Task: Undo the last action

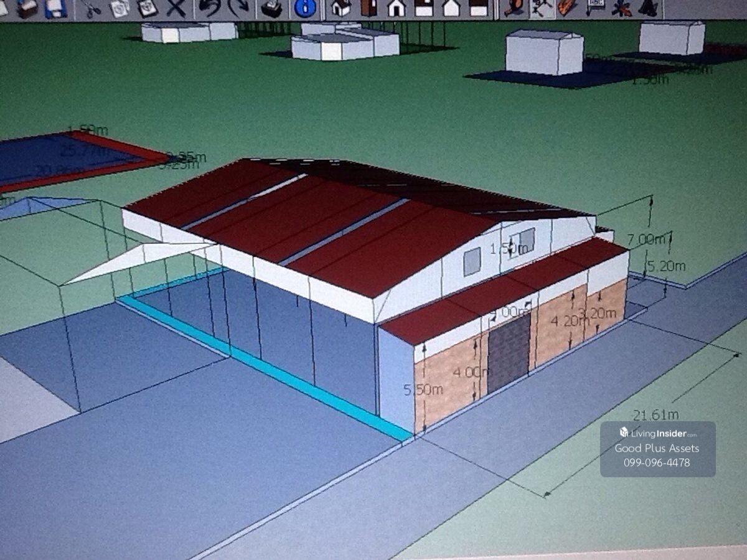Action: pos(210,8)
